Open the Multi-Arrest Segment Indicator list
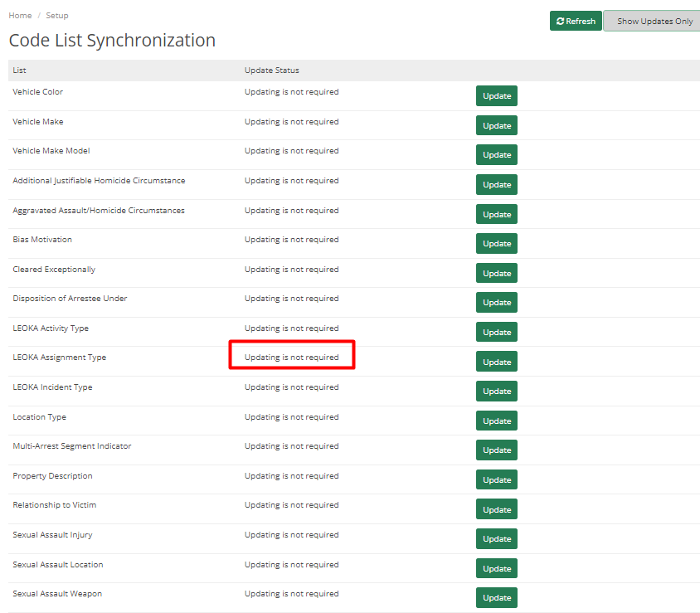 point(71,445)
